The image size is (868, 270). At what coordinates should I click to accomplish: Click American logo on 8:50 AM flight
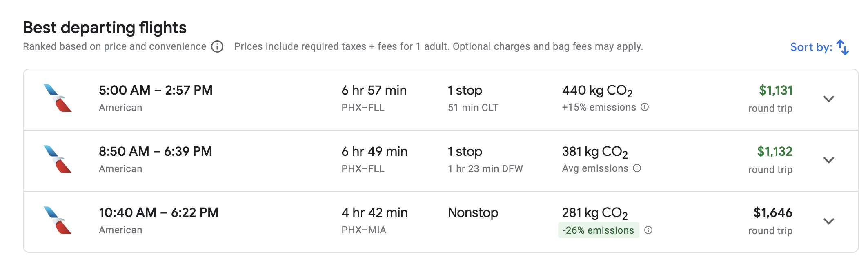58,159
